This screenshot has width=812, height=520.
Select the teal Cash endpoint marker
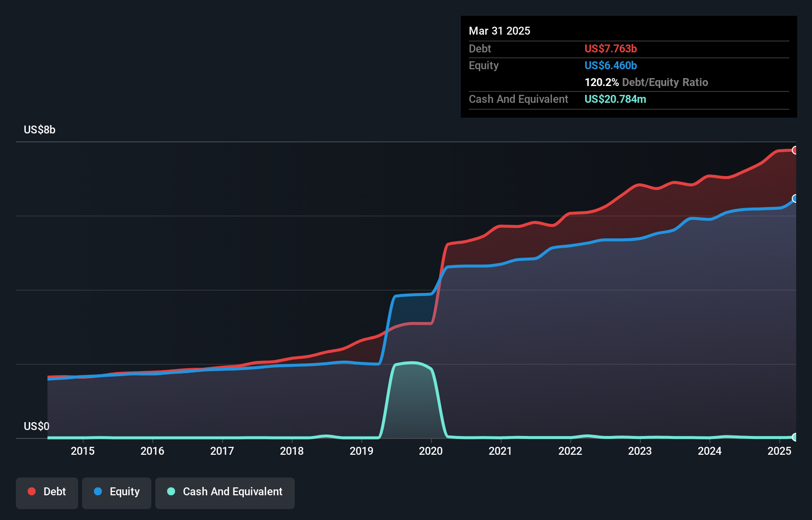tap(795, 437)
